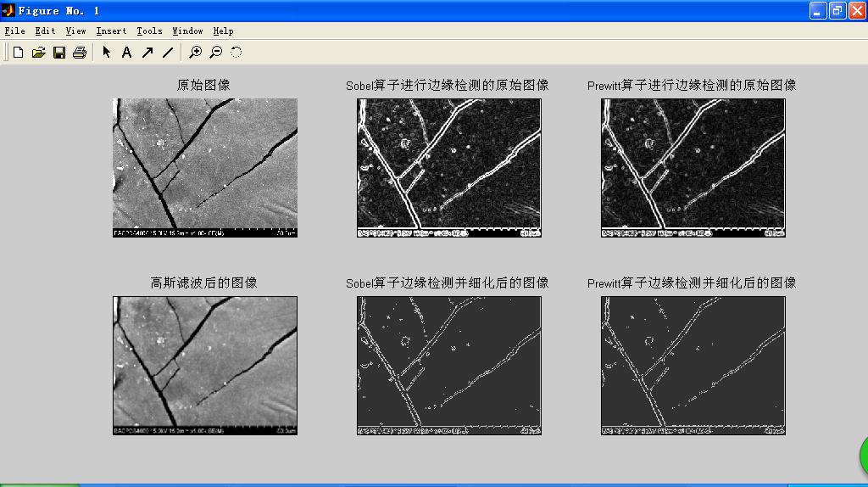Select the Insert Line tool
This screenshot has height=487, width=868.
tap(168, 52)
